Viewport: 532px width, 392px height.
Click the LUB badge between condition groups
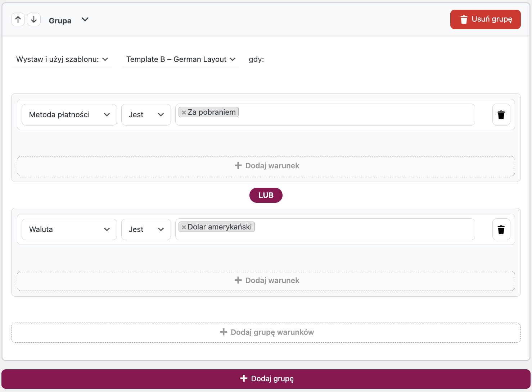click(266, 195)
